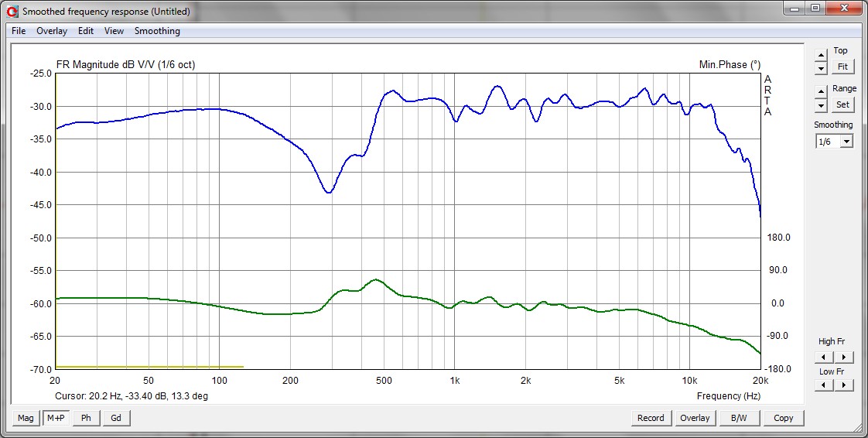This screenshot has width=868, height=438.
Task: Toggle M+P magnitude and phase view
Action: click(x=56, y=418)
